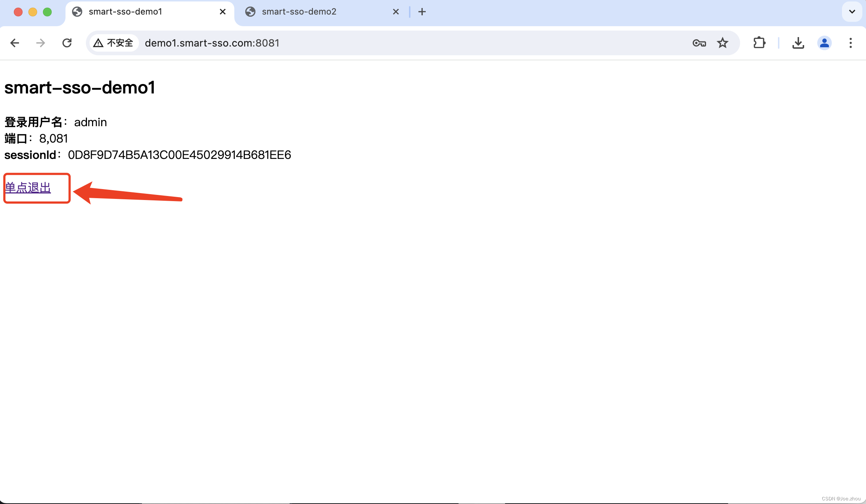This screenshot has width=866, height=504.
Task: Click the 不安全 security warning chip
Action: coord(114,43)
